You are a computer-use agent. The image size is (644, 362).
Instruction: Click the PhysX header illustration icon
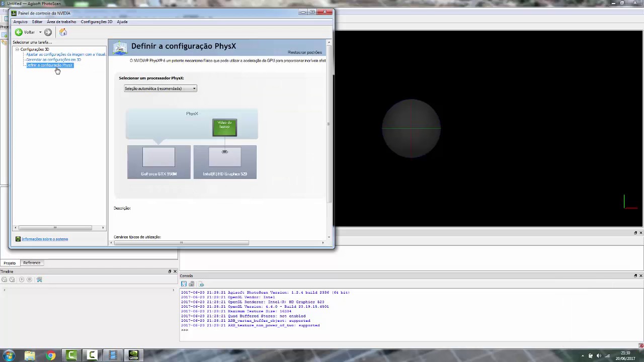(120, 48)
